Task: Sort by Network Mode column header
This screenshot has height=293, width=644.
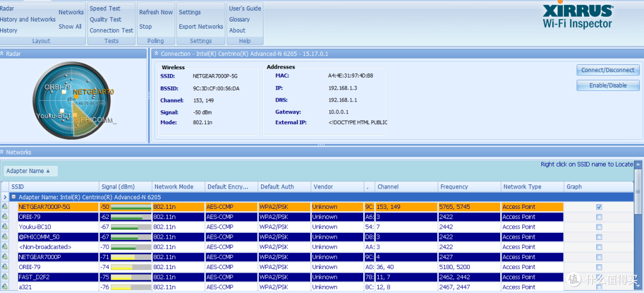Action: 179,187
